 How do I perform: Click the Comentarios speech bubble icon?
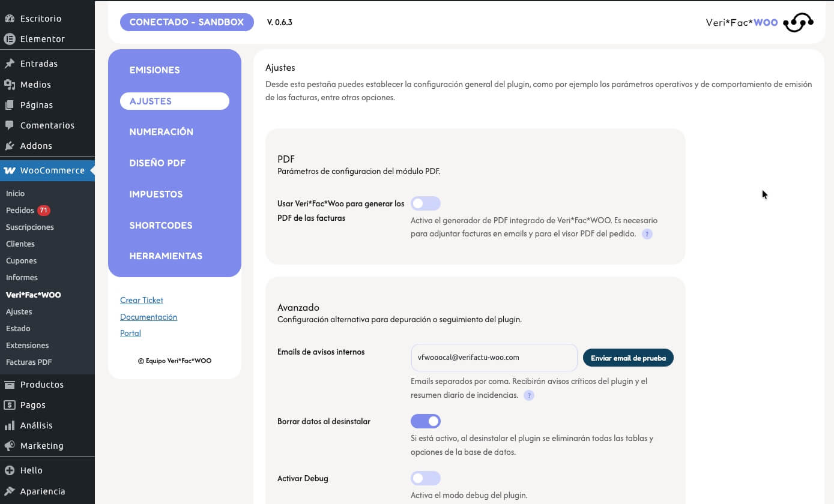10,125
